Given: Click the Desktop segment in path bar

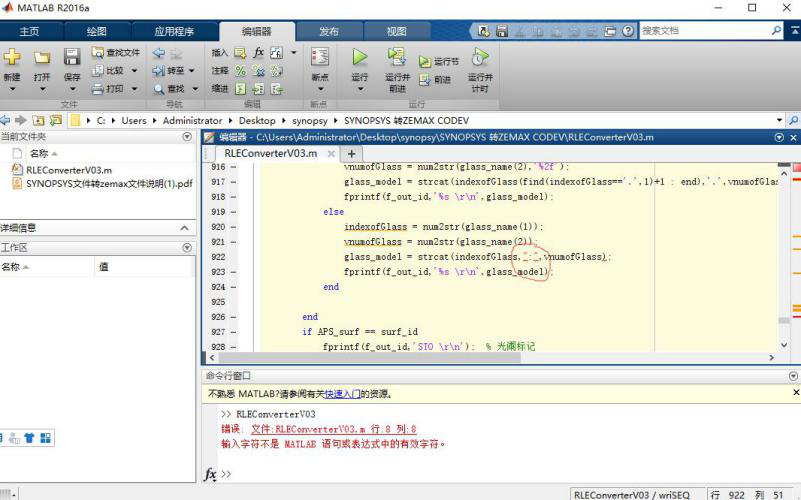Looking at the screenshot, I should (257, 121).
